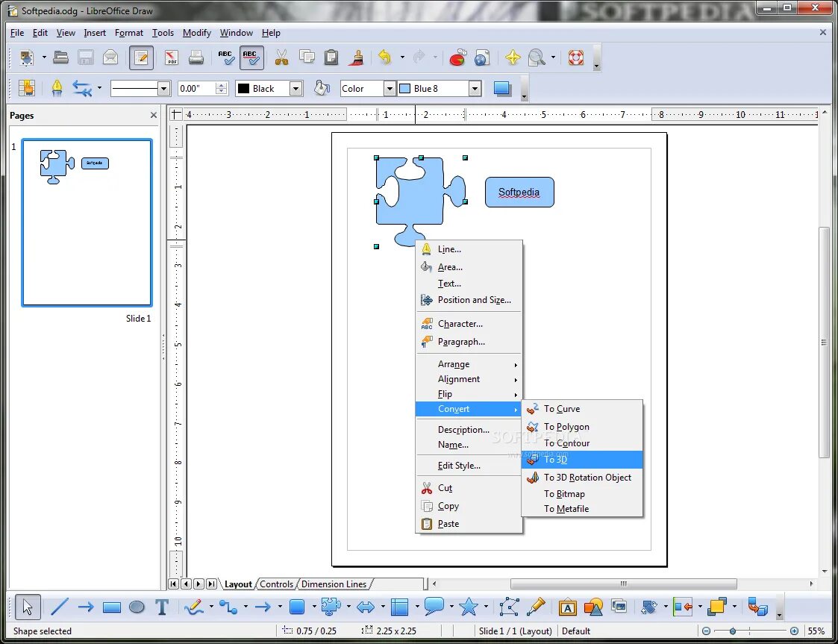The width and height of the screenshot is (838, 644).
Task: Expand the Alignment submenu
Action: (x=469, y=379)
